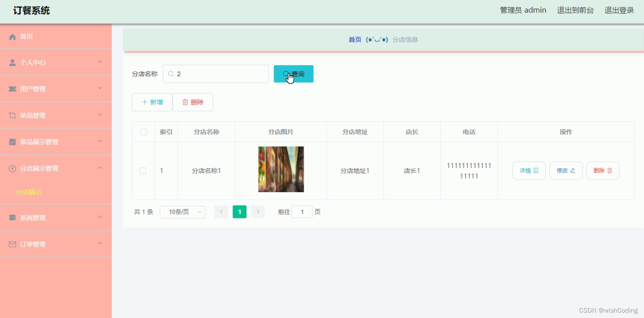Check the row checkbox for 分店名称1
The height and width of the screenshot is (318, 644).
pos(143,170)
